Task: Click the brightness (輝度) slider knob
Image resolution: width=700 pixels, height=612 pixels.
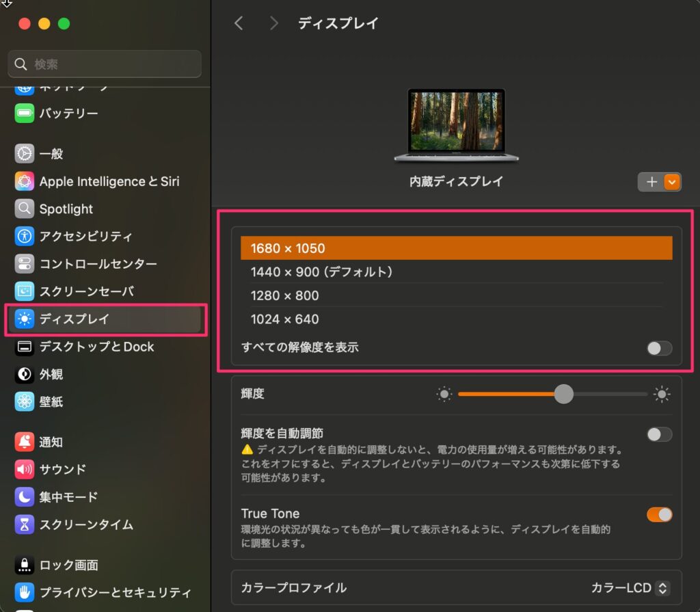Action: (x=563, y=394)
